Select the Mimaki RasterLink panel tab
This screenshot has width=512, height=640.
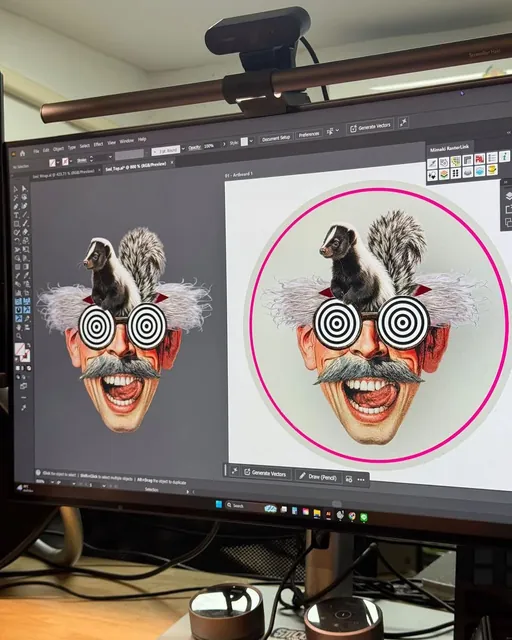click(449, 149)
